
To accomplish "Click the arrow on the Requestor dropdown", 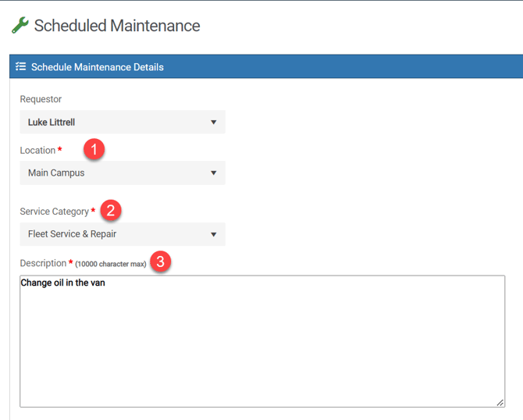I will click(x=214, y=123).
